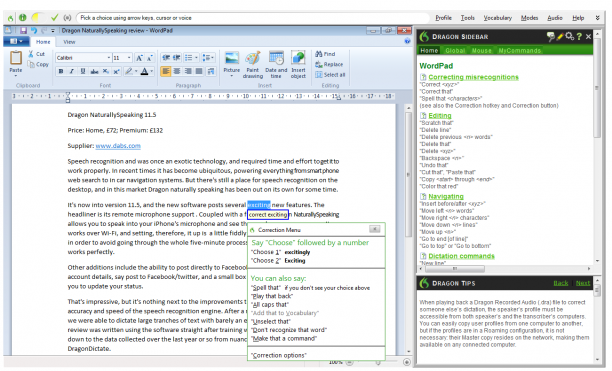
Task: Click Find in the Editing group
Action: (x=325, y=54)
